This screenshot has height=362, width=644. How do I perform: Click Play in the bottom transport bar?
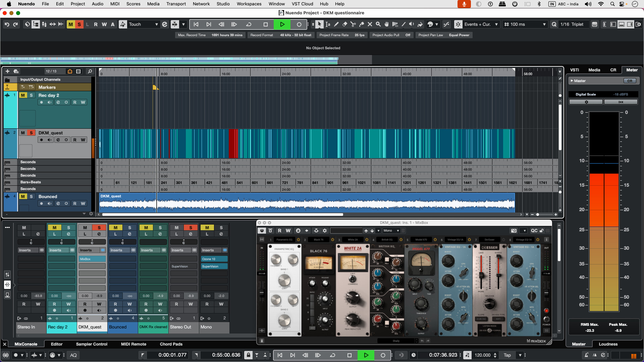(366, 355)
